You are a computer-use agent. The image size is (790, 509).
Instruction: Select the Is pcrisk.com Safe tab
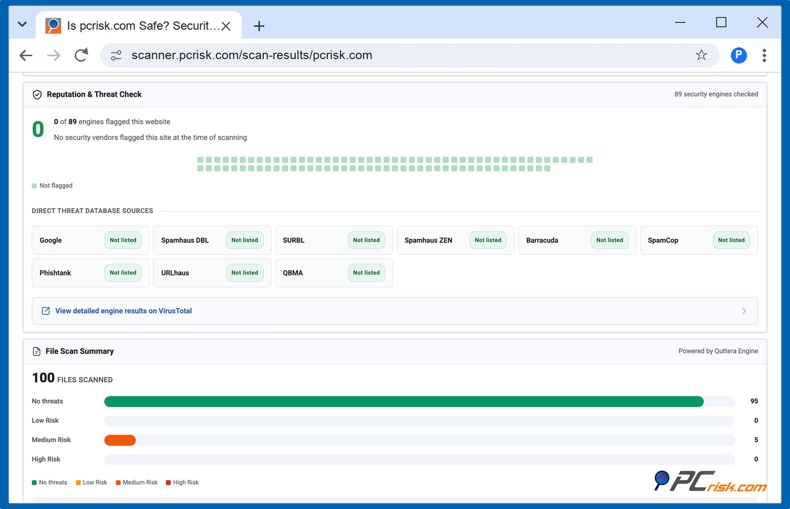click(139, 25)
